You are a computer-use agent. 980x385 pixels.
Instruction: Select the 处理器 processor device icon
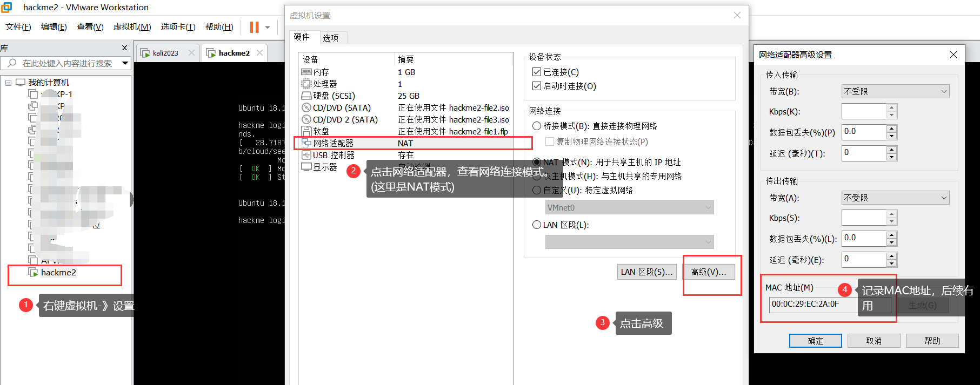coord(306,84)
